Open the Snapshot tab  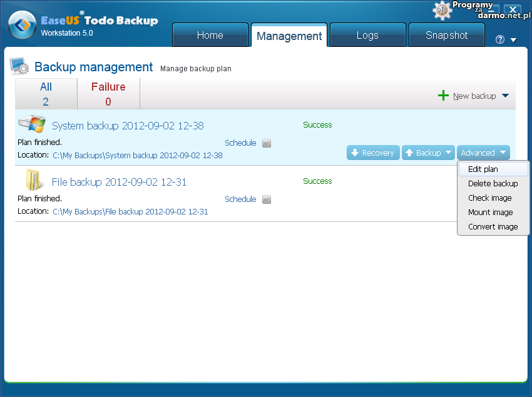[x=446, y=36]
